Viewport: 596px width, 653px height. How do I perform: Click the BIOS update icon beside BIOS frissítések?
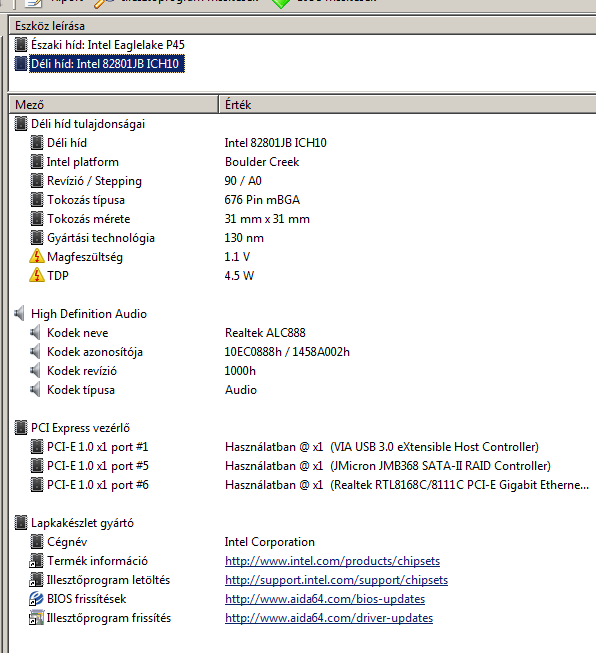(x=36, y=599)
